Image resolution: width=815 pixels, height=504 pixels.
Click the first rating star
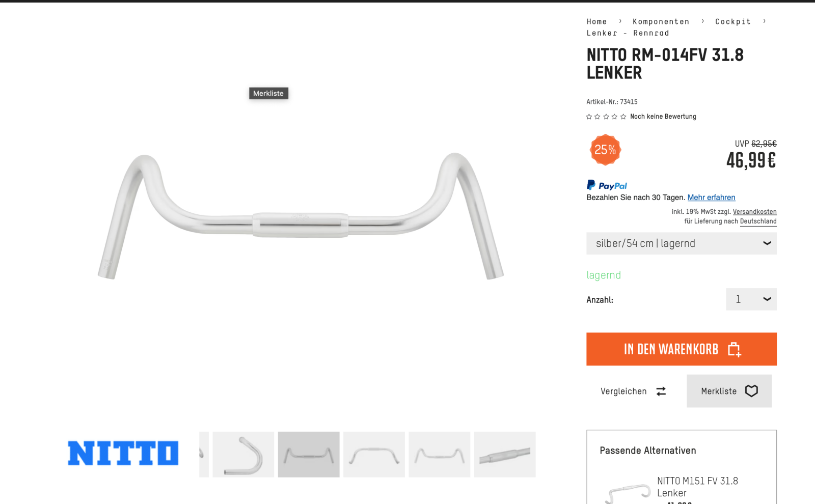[589, 117]
